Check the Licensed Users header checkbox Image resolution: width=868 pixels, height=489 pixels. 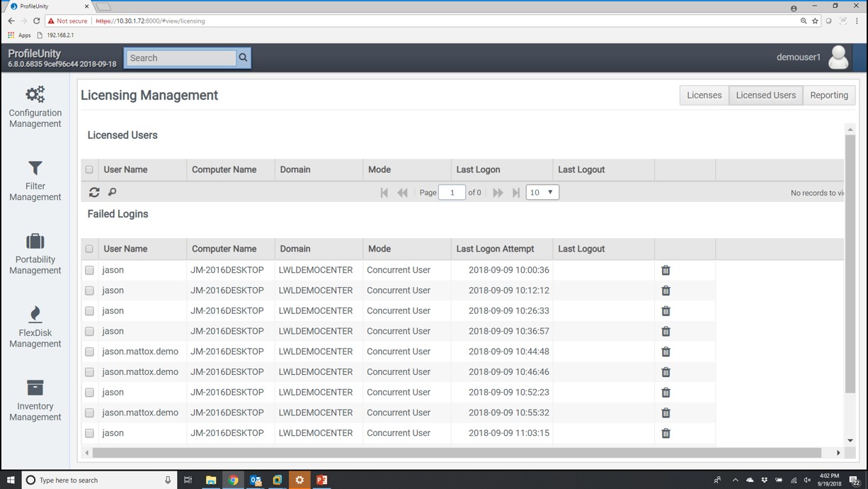89,169
